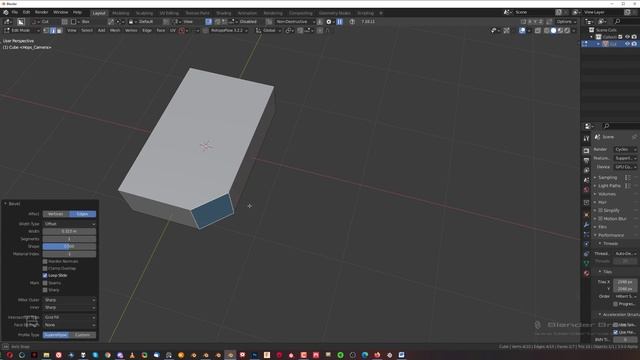Viewport: 640px width, 360px height.
Task: Open the viewport Add menu
Action: [x=101, y=31]
